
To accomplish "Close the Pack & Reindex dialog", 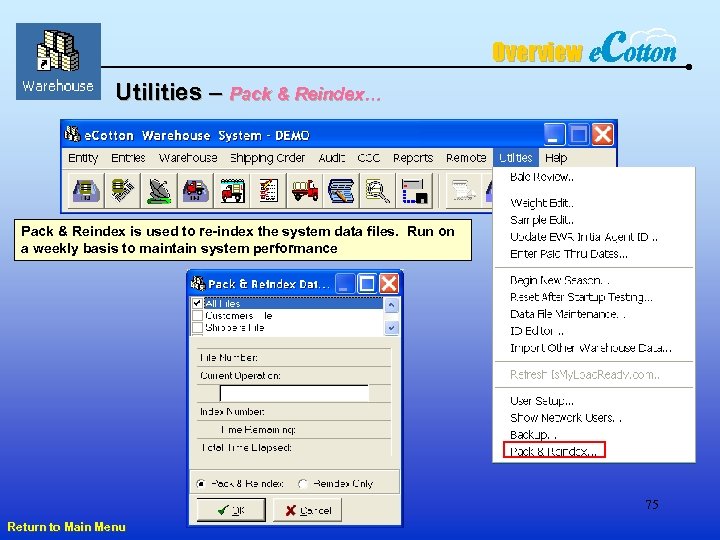I will pyautogui.click(x=389, y=283).
